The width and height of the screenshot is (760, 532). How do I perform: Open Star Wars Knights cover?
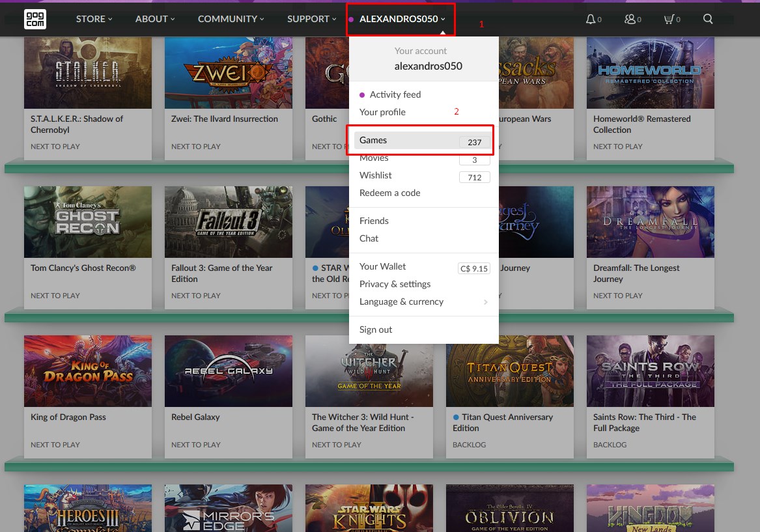click(369, 509)
